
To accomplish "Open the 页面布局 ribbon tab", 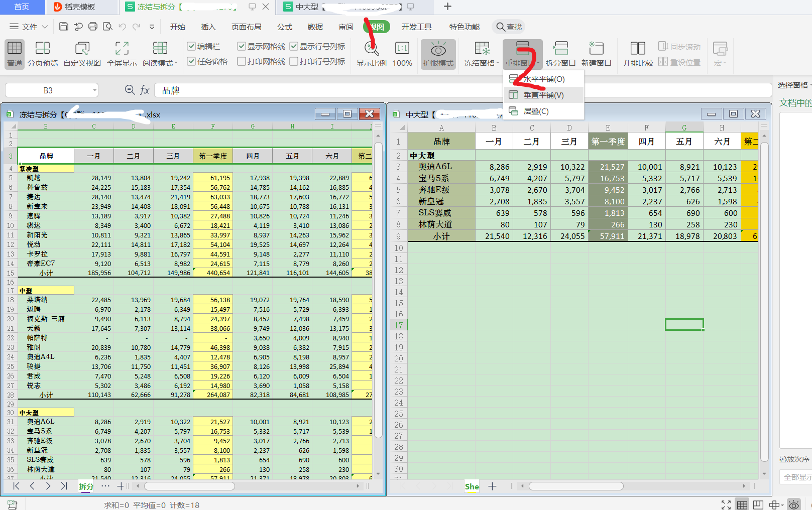I will coord(247,27).
